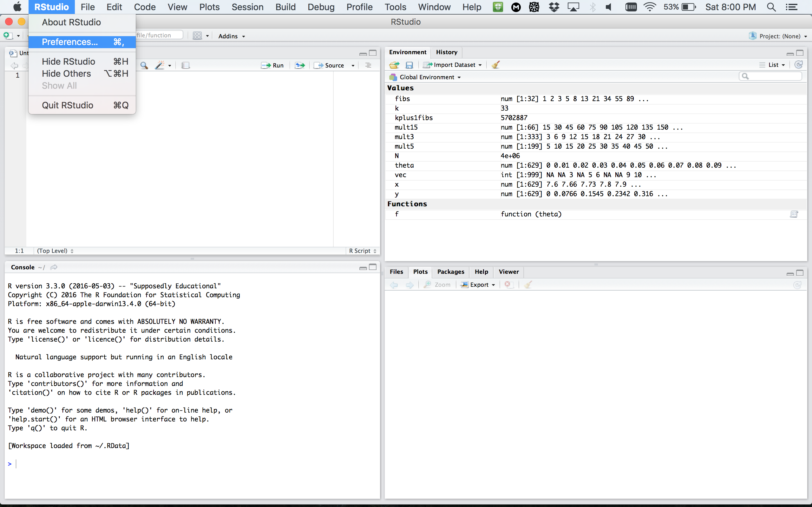Click the re-run previous code icon
The image size is (812, 507).
click(x=300, y=65)
